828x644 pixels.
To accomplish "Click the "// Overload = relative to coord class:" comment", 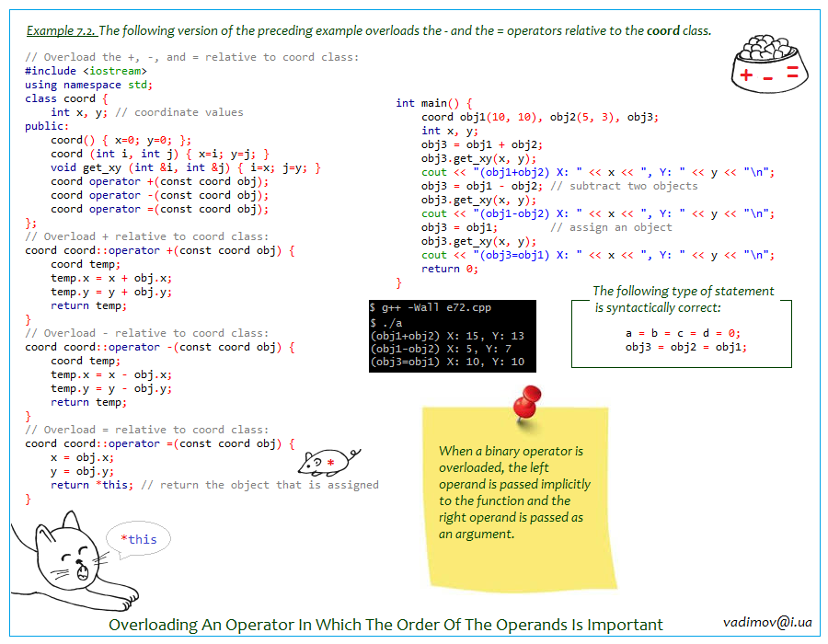I will coord(147,430).
